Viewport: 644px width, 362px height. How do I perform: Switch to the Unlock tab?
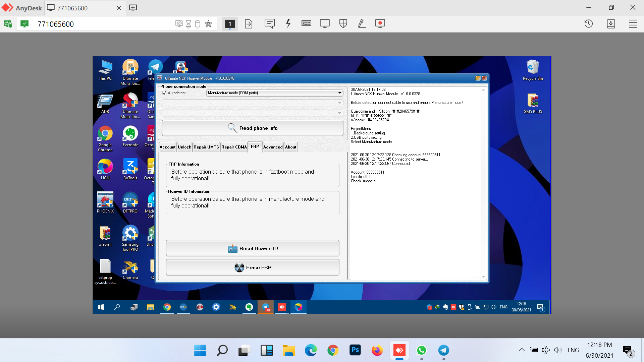coord(184,147)
